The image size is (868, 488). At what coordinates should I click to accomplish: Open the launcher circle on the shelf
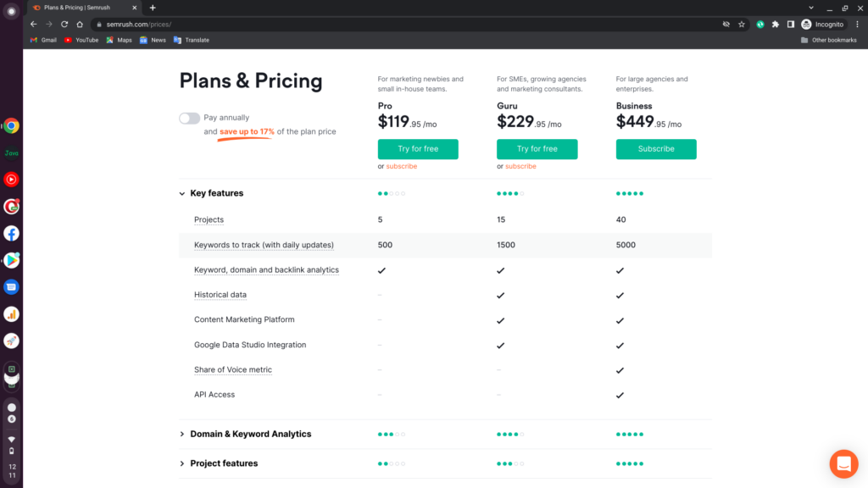11,11
